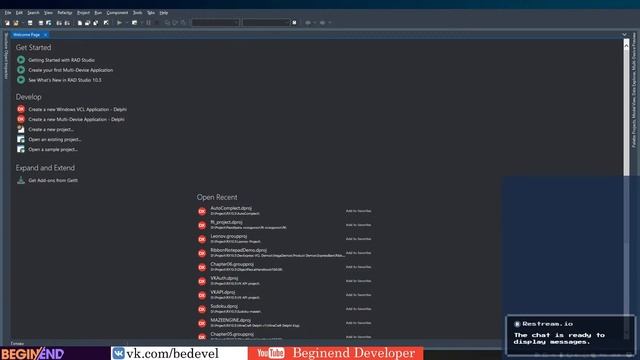Click Open a sample project link
This screenshot has height=360, width=640.
53,149
